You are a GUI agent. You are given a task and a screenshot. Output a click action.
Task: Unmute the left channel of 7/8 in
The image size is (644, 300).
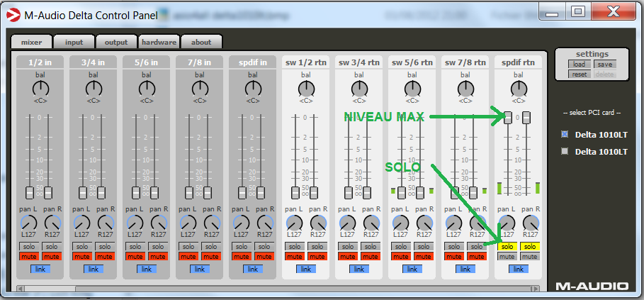pos(188,257)
